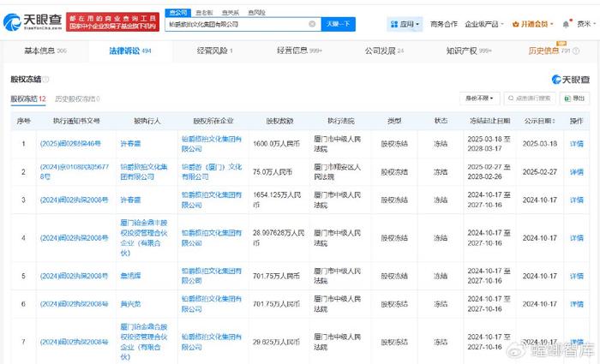This screenshot has width=600, height=364.
Task: Click the help icon next to 历史信息 701
Action: (x=576, y=51)
